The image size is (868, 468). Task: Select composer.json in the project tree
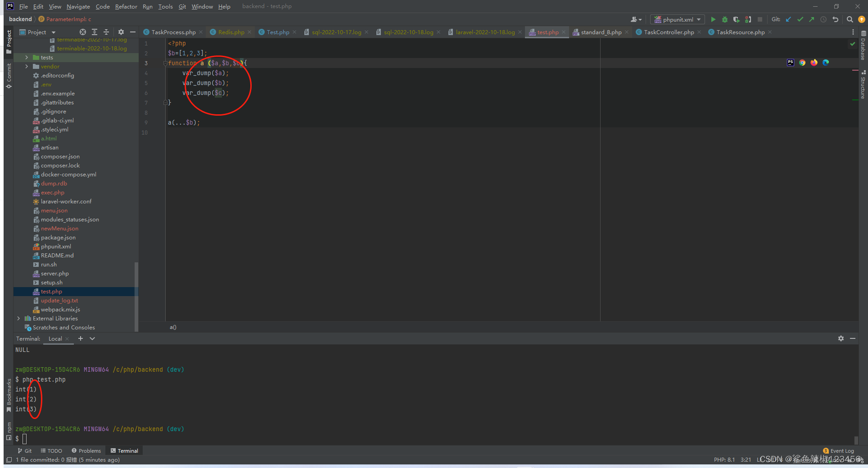pyautogui.click(x=60, y=157)
